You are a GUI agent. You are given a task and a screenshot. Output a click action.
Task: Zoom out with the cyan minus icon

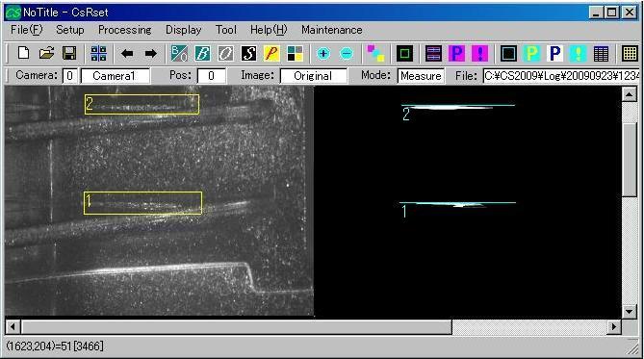pyautogui.click(x=347, y=53)
